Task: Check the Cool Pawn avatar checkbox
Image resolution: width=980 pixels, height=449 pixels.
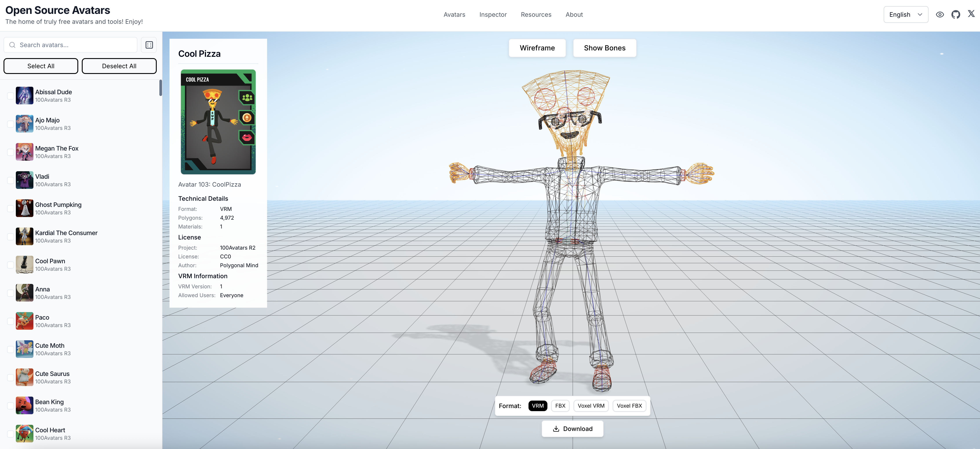Action: pyautogui.click(x=10, y=265)
